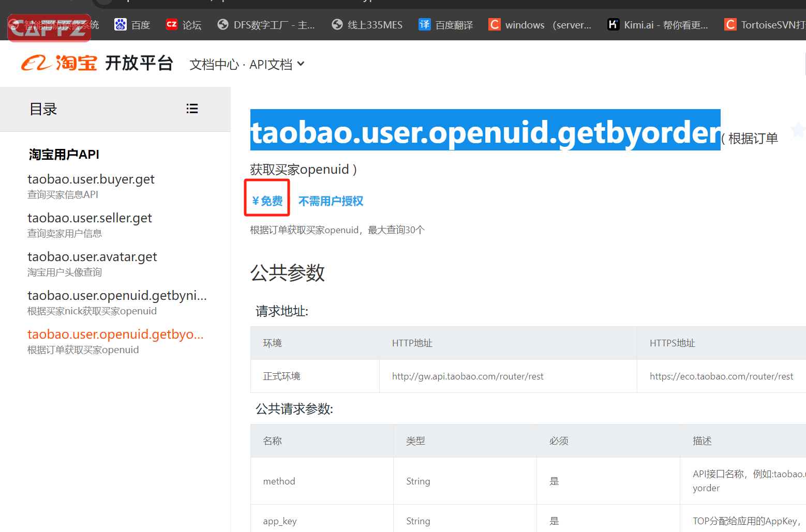
Task: Click the favorite star beside the API title
Action: coord(797,130)
